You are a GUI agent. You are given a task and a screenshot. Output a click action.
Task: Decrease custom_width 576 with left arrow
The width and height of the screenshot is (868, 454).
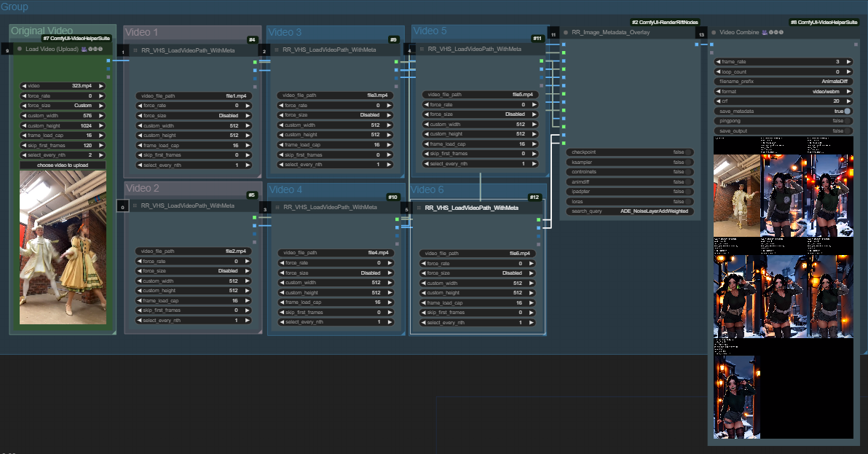[x=24, y=116]
